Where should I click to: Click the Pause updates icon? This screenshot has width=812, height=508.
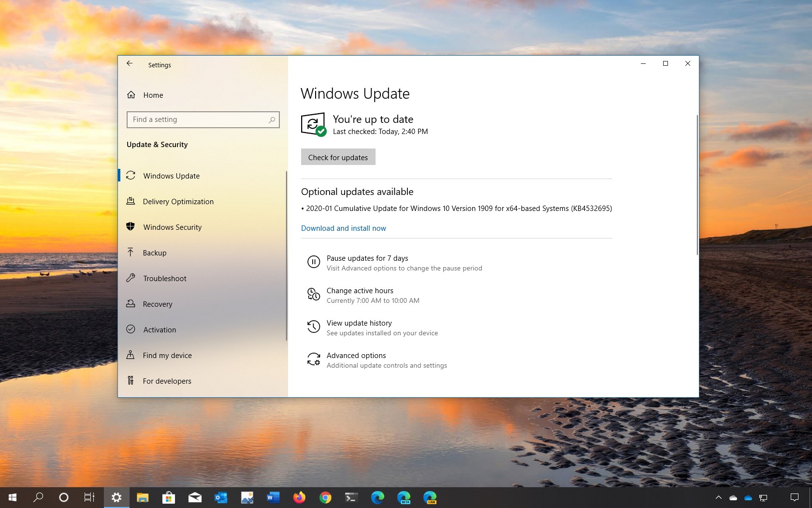click(314, 262)
